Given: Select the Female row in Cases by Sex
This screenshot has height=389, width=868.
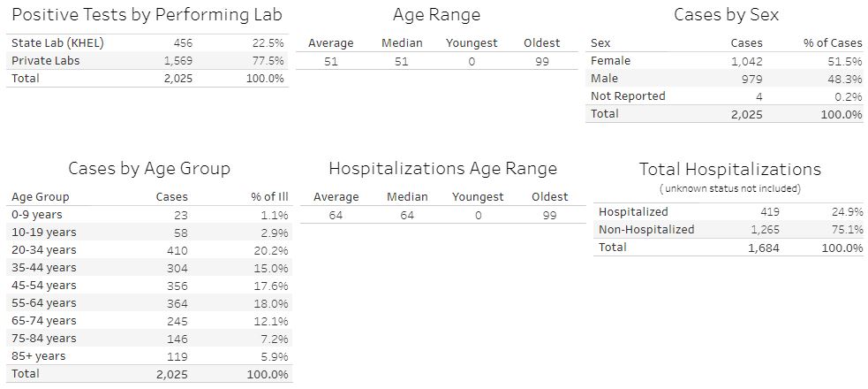Looking at the screenshot, I should pyautogui.click(x=610, y=60).
